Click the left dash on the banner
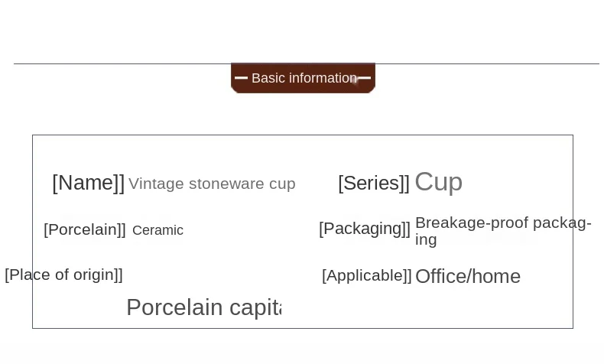Screen dimensions: 604x364 (x=241, y=78)
